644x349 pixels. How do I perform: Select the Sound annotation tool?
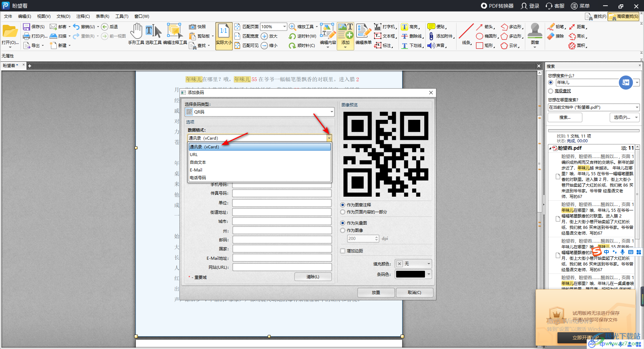437,46
